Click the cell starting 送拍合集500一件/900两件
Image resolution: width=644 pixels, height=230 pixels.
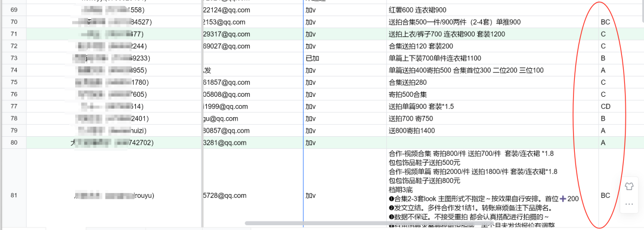coord(492,22)
